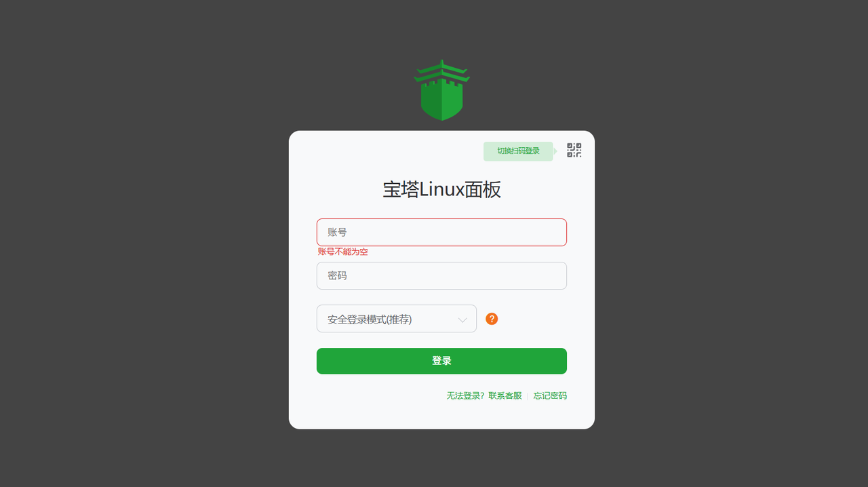The height and width of the screenshot is (487, 868).
Task: Click the 宝塔Linux面板 title heading
Action: pos(441,189)
